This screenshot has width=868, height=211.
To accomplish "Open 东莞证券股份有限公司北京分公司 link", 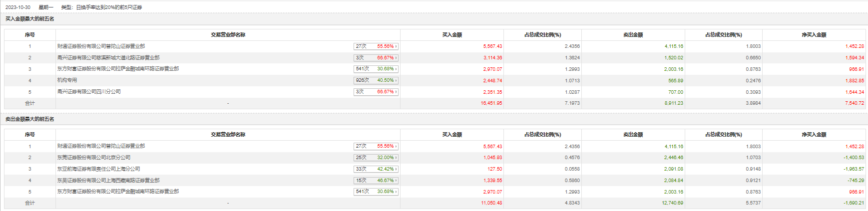I will (94, 158).
